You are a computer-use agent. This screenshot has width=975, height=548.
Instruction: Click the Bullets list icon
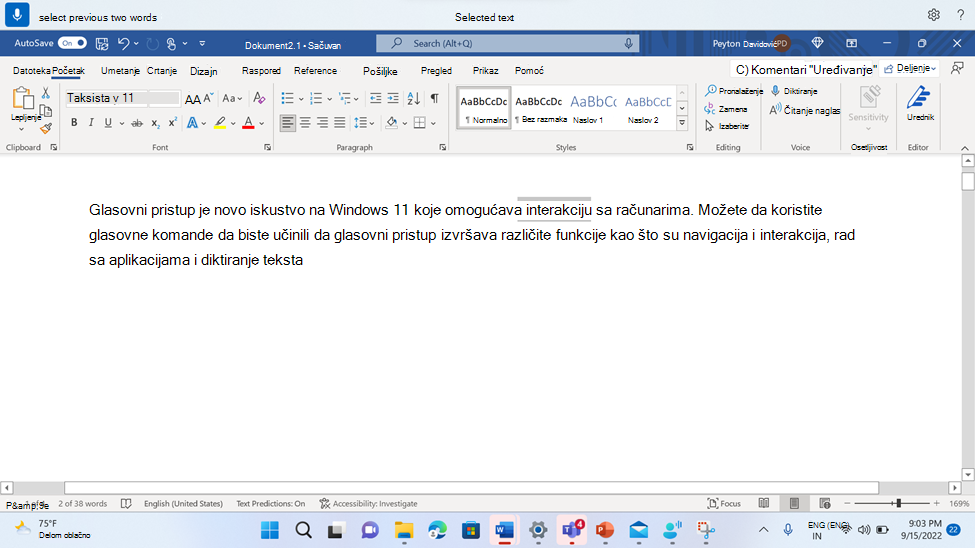pyautogui.click(x=287, y=98)
